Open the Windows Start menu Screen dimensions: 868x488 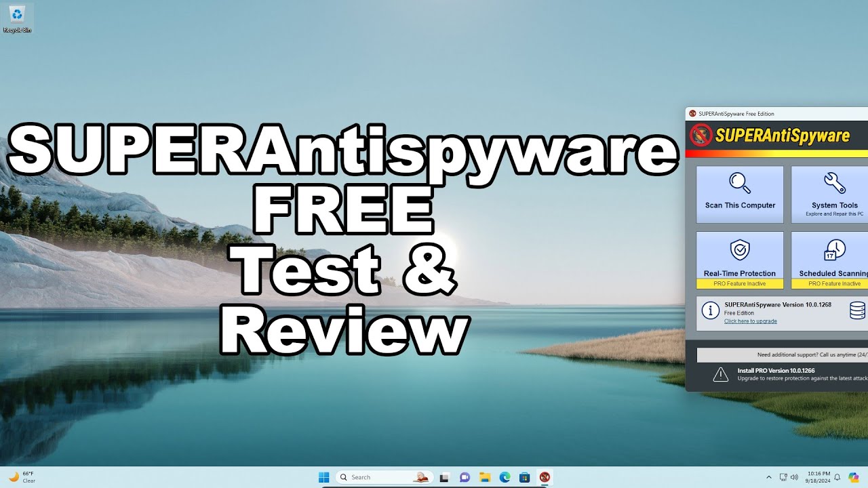click(x=324, y=477)
